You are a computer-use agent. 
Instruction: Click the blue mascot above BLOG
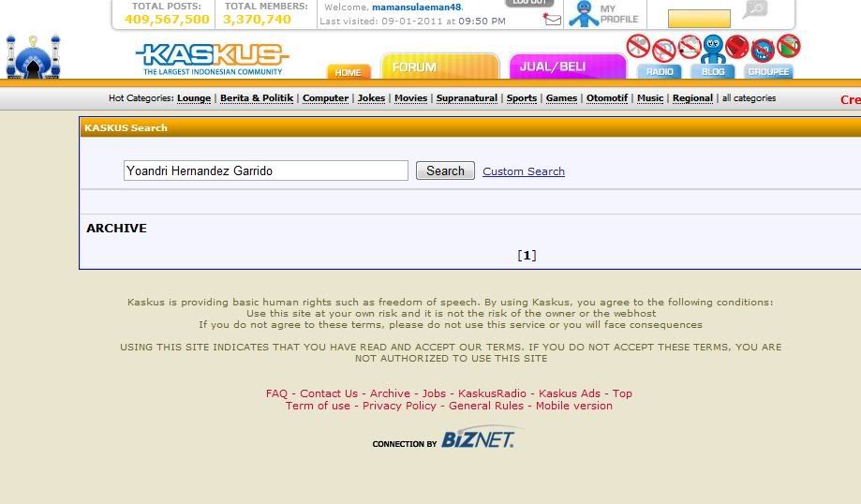click(x=713, y=49)
